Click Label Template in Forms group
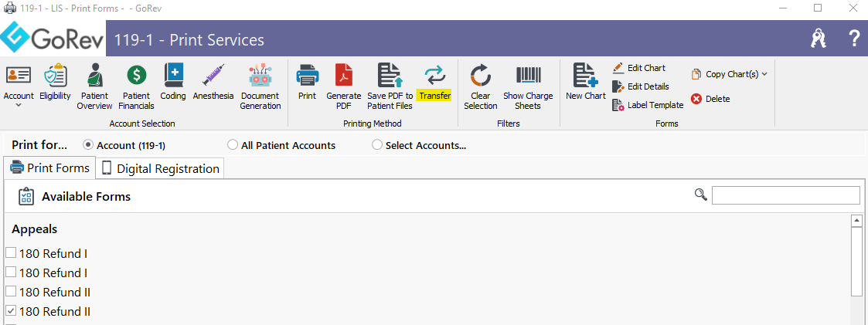 pos(648,105)
